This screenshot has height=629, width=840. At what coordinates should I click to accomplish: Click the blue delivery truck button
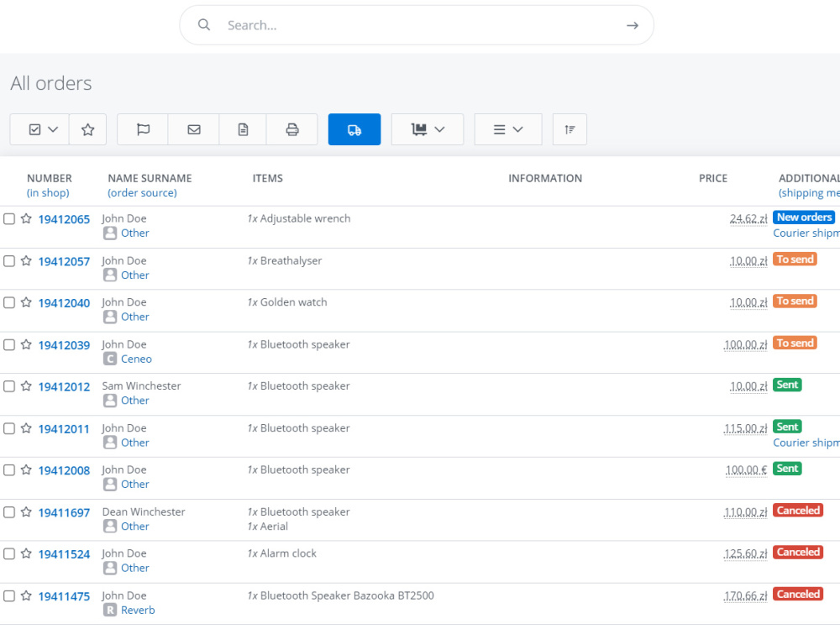coord(354,129)
